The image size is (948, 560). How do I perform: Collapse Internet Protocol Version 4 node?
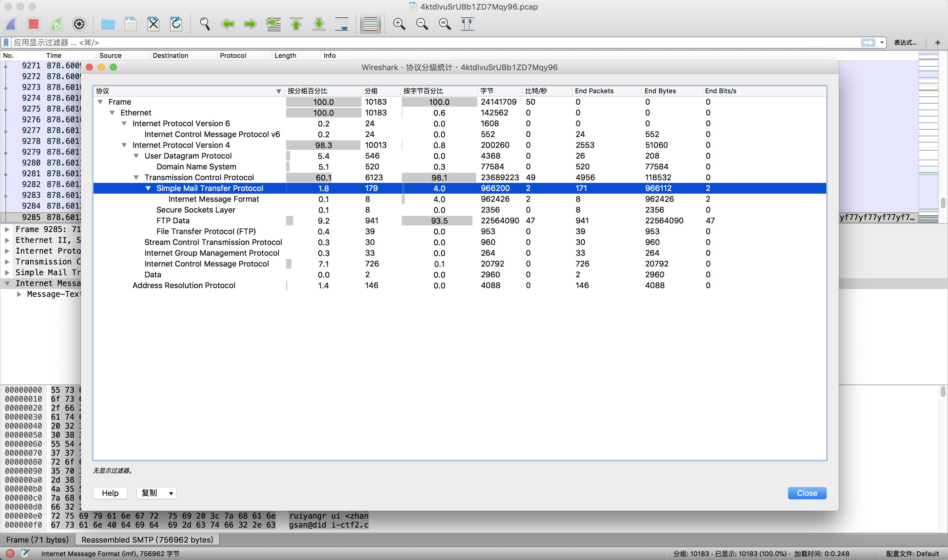pos(124,145)
